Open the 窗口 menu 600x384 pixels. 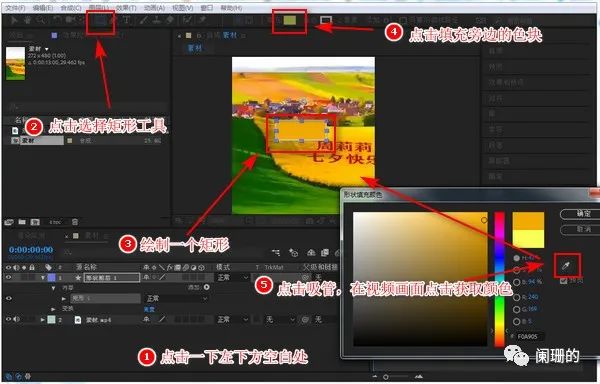point(207,8)
